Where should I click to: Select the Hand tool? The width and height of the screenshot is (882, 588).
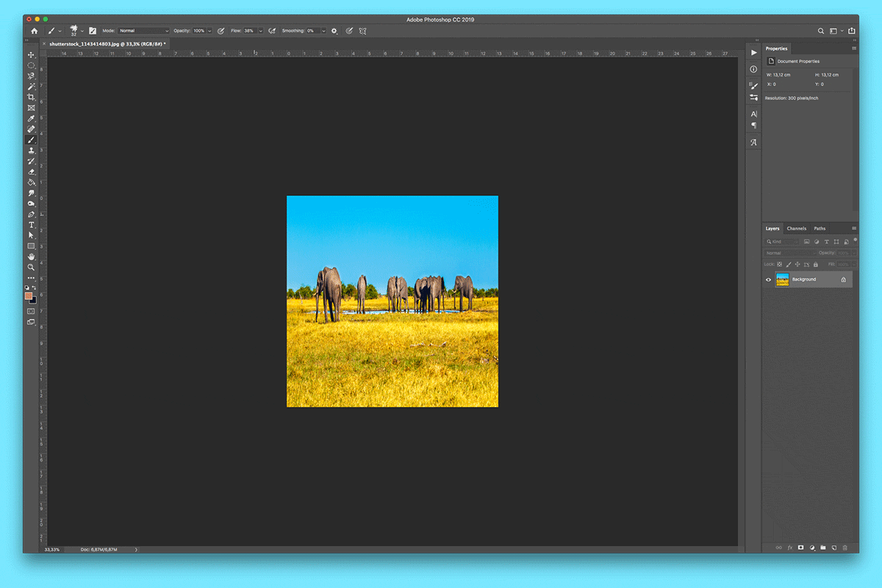[31, 257]
